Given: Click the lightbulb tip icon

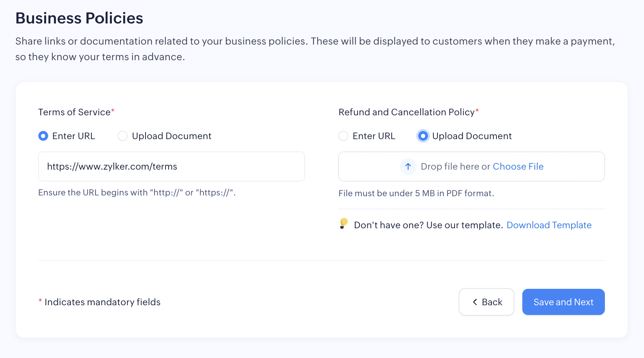Looking at the screenshot, I should point(344,224).
